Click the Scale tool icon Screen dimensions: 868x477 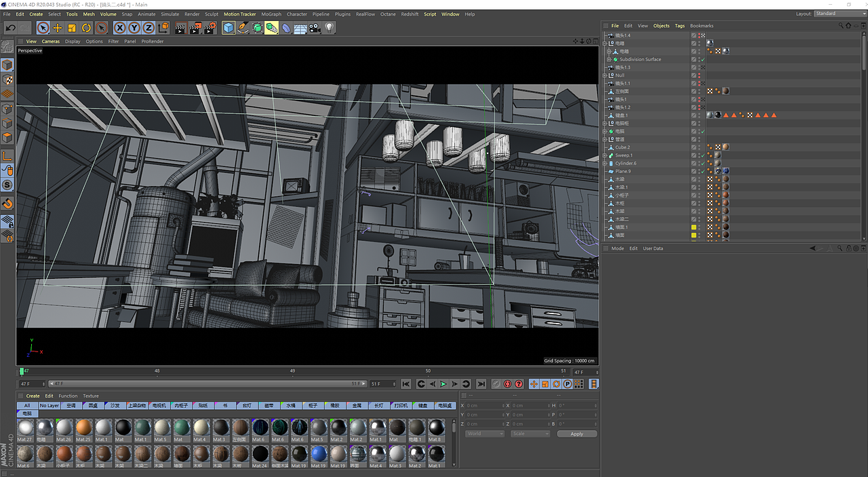point(72,28)
